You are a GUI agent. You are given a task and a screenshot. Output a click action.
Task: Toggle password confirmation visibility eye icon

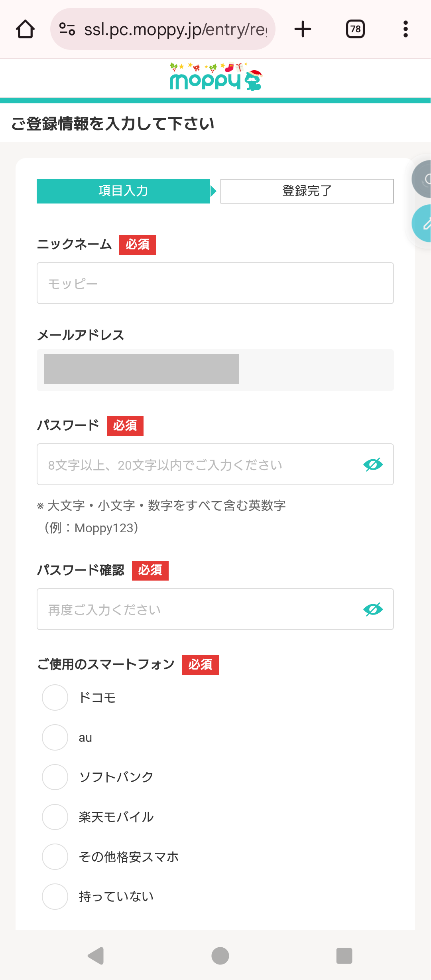click(x=373, y=609)
